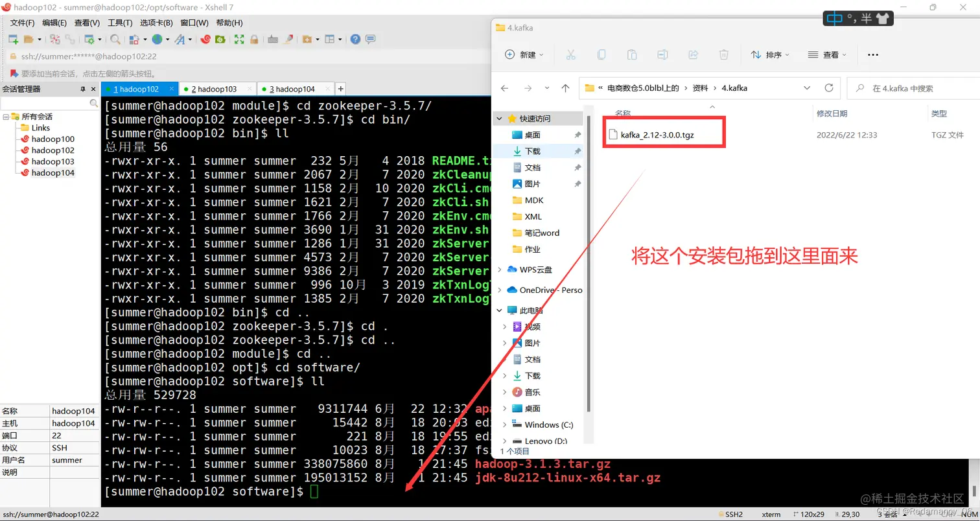Open Xshell help question mark icon
This screenshot has height=521, width=980.
[355, 40]
